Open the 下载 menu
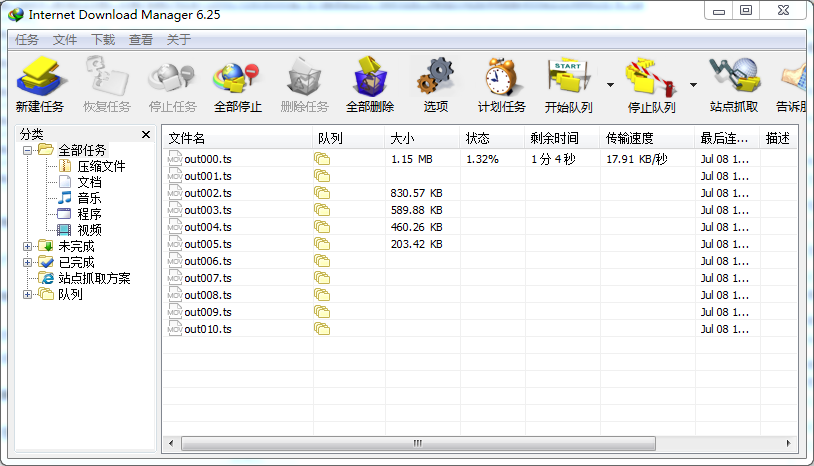Screen dimensions: 814x466 coord(103,39)
